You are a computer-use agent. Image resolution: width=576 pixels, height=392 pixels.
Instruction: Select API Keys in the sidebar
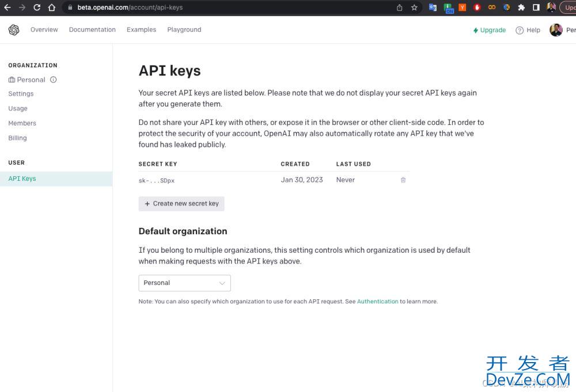[x=56, y=179]
